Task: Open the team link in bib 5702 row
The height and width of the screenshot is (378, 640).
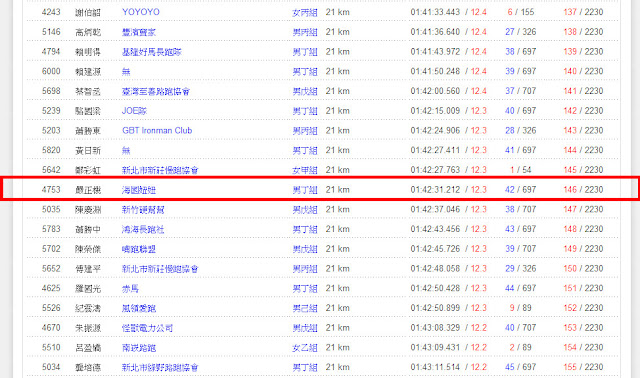Action: [x=139, y=249]
